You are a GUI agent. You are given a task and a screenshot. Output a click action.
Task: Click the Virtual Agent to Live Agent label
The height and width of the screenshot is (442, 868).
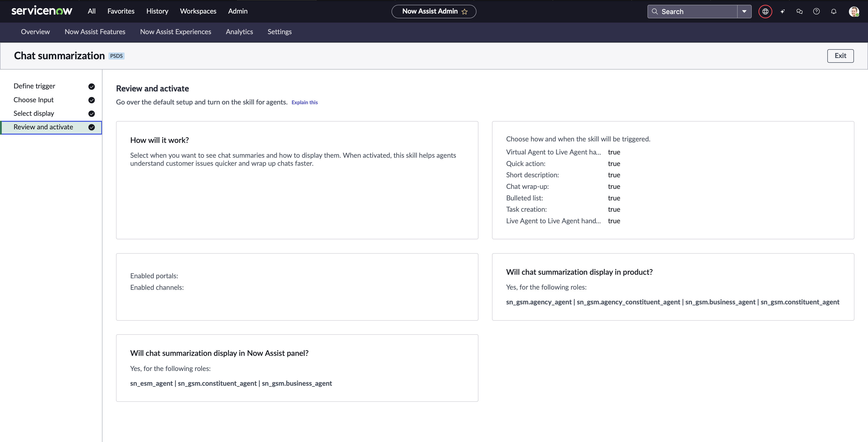click(x=553, y=152)
